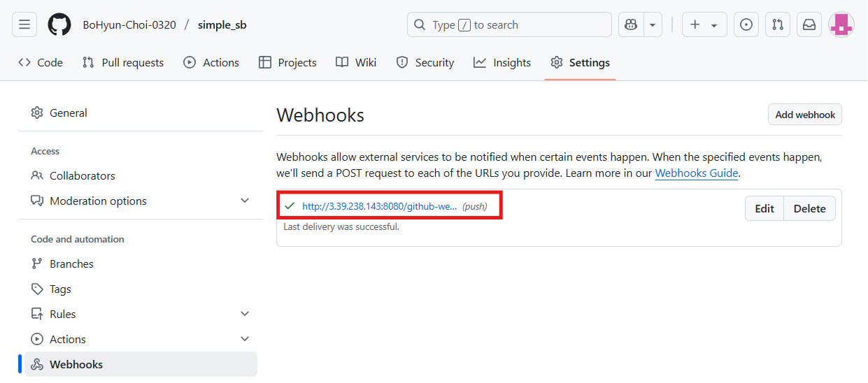868x383 pixels.
Task: Click the Collaborators people icon
Action: coord(37,175)
